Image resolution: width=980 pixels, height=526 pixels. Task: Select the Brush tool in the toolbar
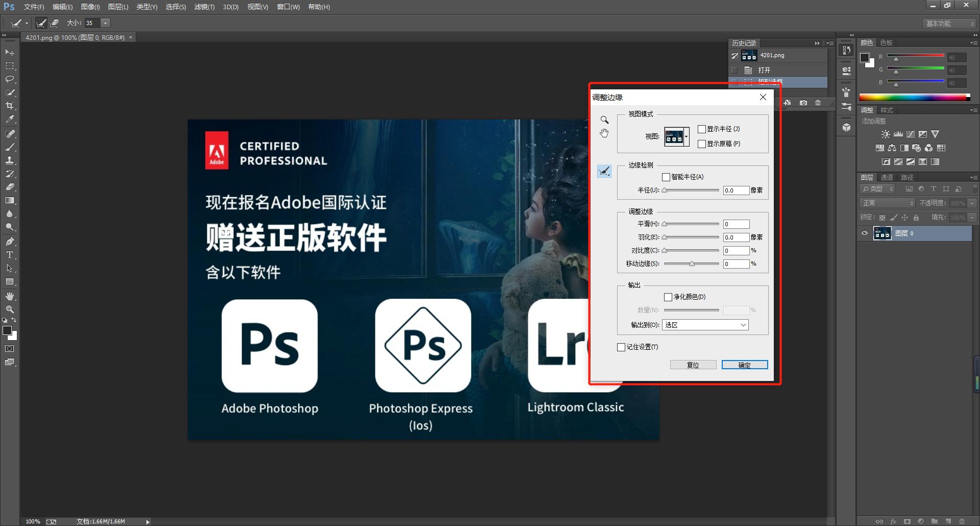click(x=10, y=147)
